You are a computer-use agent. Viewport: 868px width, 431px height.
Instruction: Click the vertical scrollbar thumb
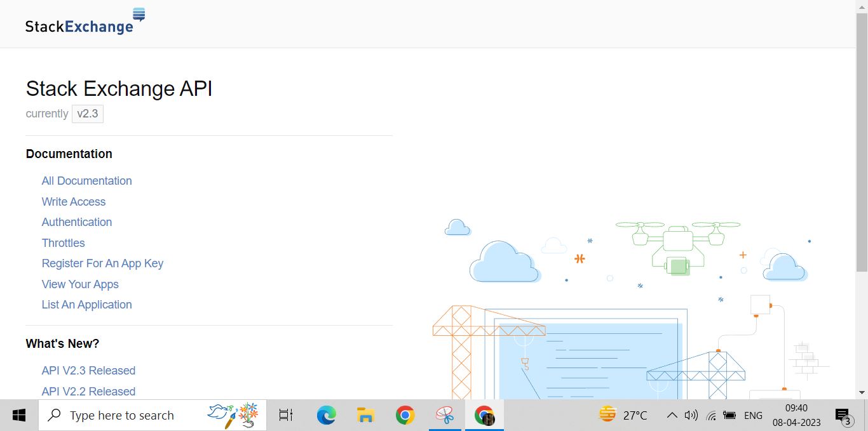point(862,142)
